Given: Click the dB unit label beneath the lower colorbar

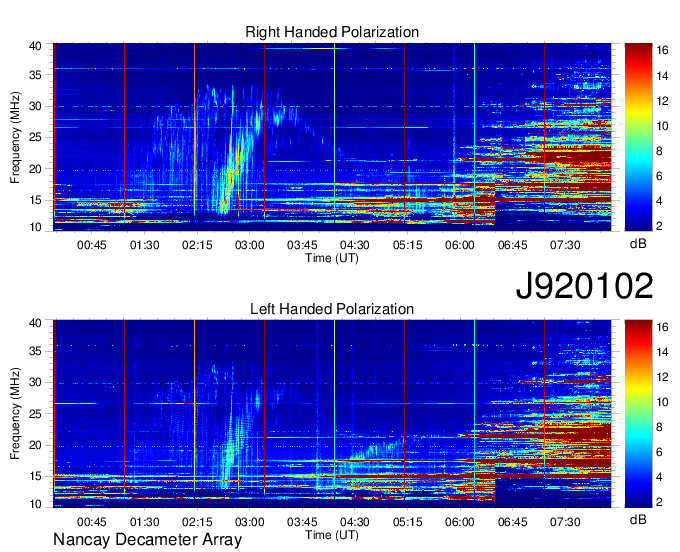Looking at the screenshot, I should click(x=638, y=519).
